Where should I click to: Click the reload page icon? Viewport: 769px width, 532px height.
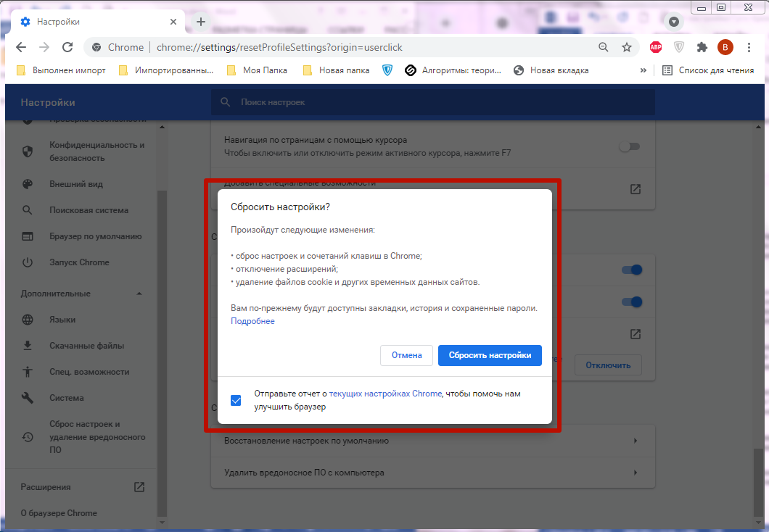point(67,47)
